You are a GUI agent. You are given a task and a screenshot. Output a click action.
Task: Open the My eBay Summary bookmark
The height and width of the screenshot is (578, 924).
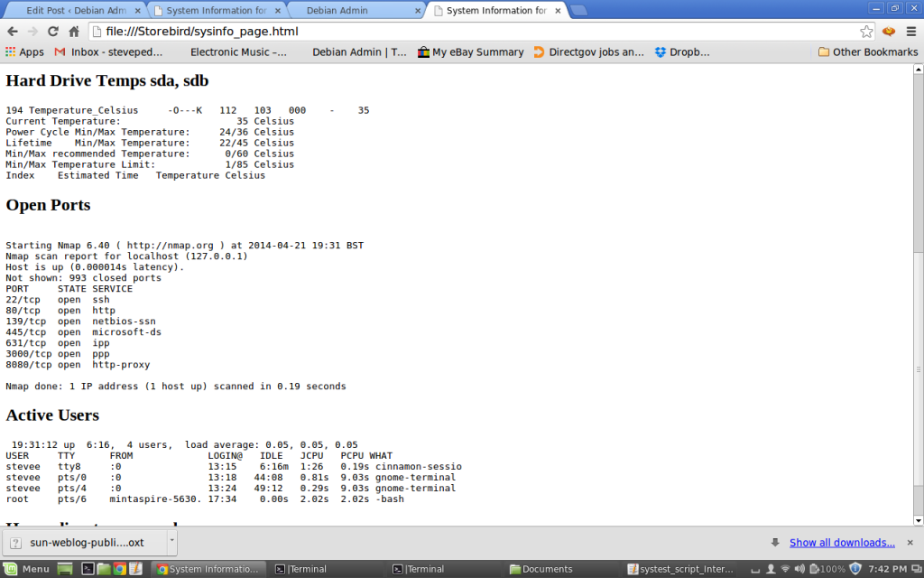470,51
